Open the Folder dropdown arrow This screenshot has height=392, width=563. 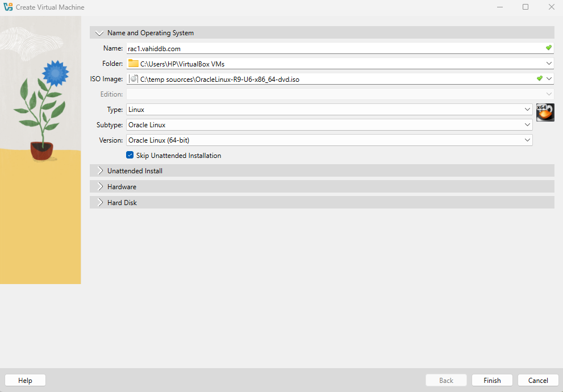tap(549, 64)
